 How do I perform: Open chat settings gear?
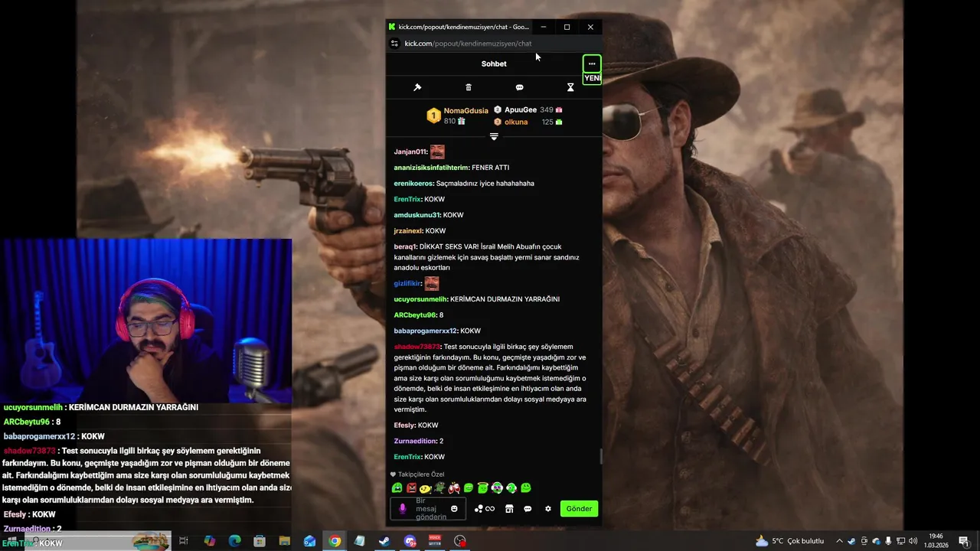(547, 509)
